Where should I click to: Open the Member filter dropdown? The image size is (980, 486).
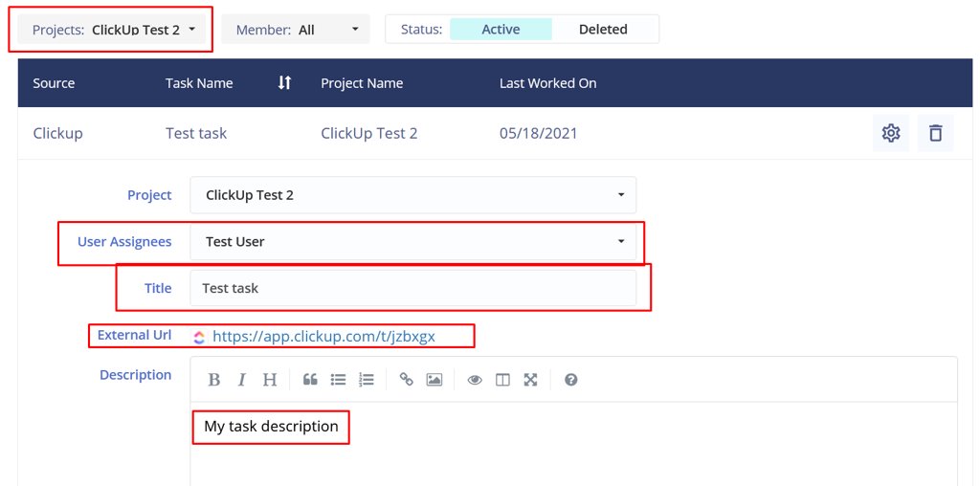(x=296, y=30)
